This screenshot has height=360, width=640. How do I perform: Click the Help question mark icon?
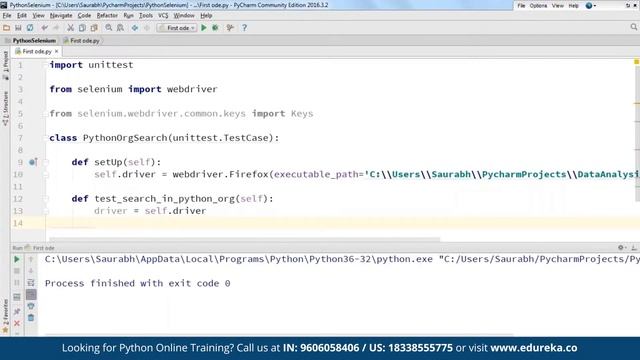[x=244, y=28]
